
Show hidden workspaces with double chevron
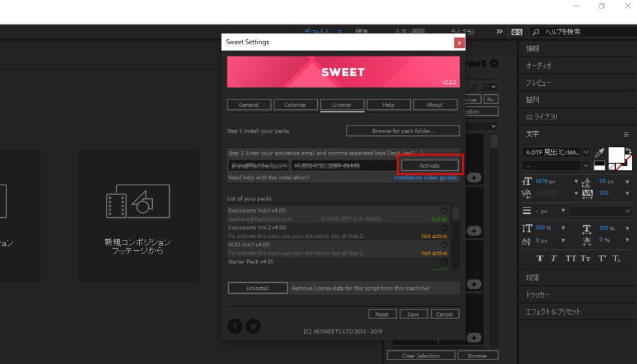click(x=499, y=32)
